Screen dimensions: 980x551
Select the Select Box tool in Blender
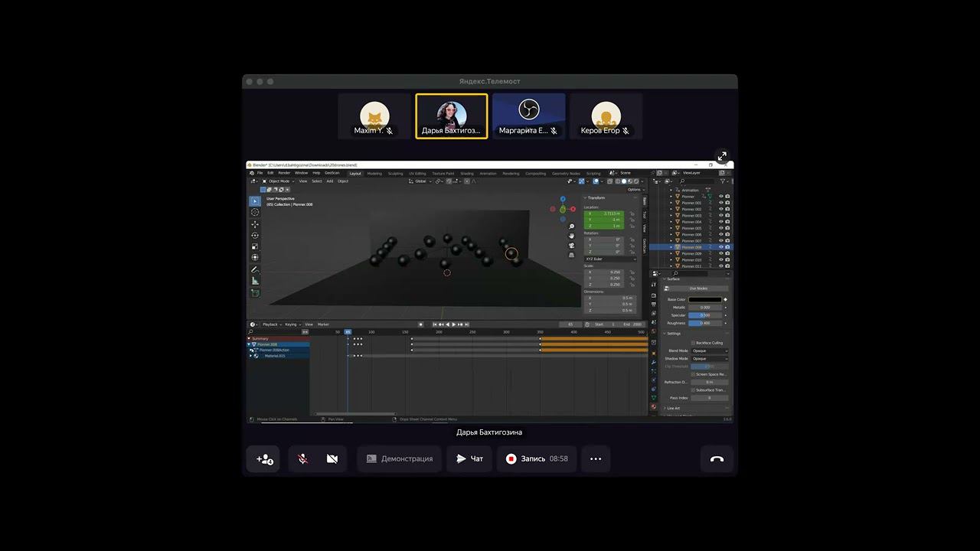(255, 201)
